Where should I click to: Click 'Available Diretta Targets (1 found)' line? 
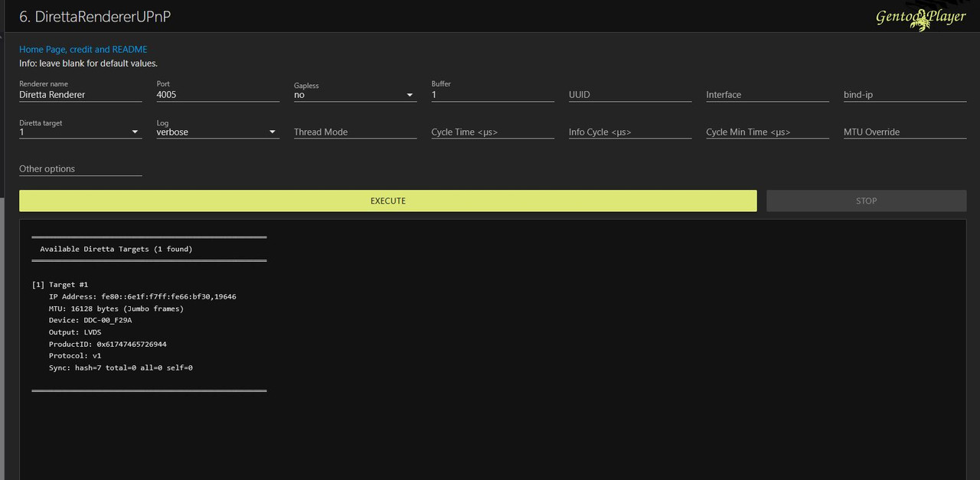pos(116,249)
